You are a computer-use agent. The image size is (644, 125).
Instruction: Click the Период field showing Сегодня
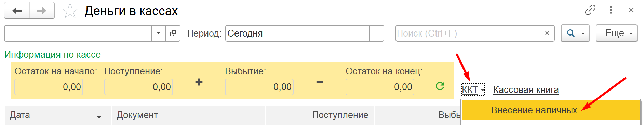click(297, 33)
